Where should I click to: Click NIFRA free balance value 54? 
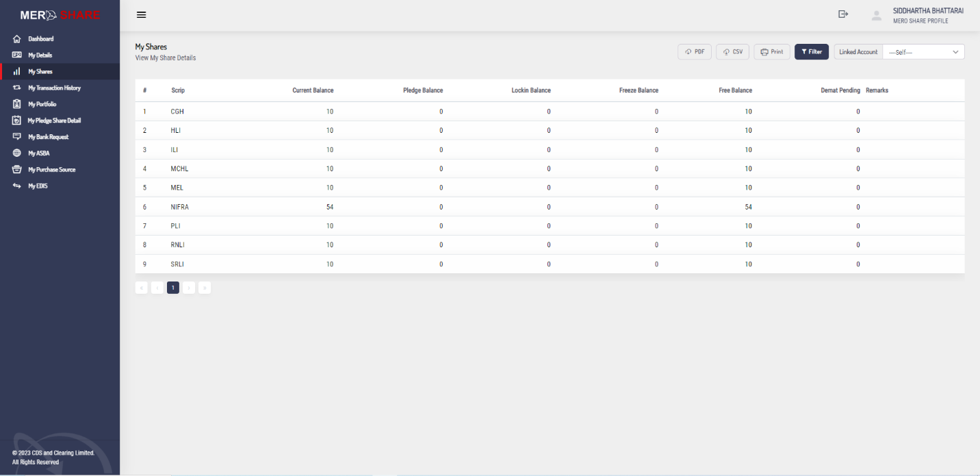748,207
